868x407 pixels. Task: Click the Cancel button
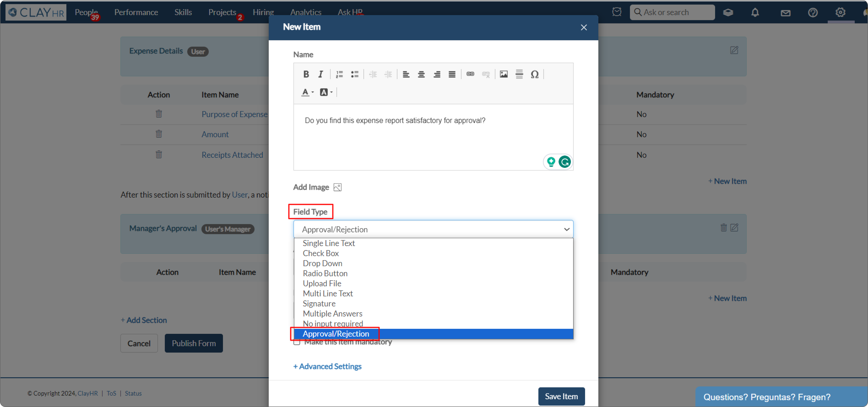coord(139,343)
